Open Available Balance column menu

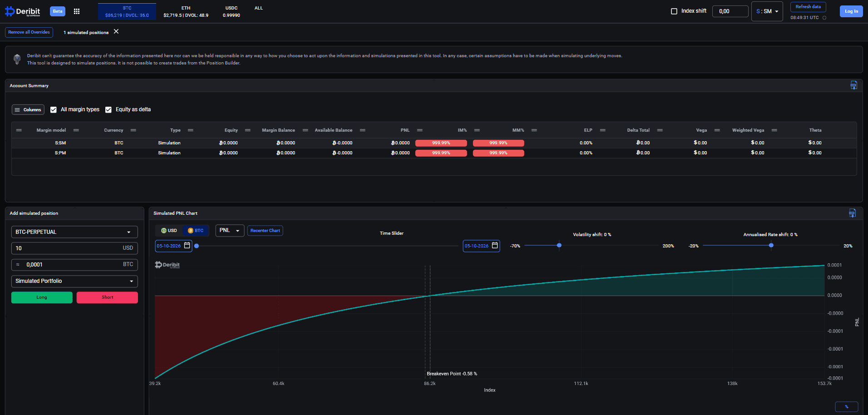[x=363, y=130]
